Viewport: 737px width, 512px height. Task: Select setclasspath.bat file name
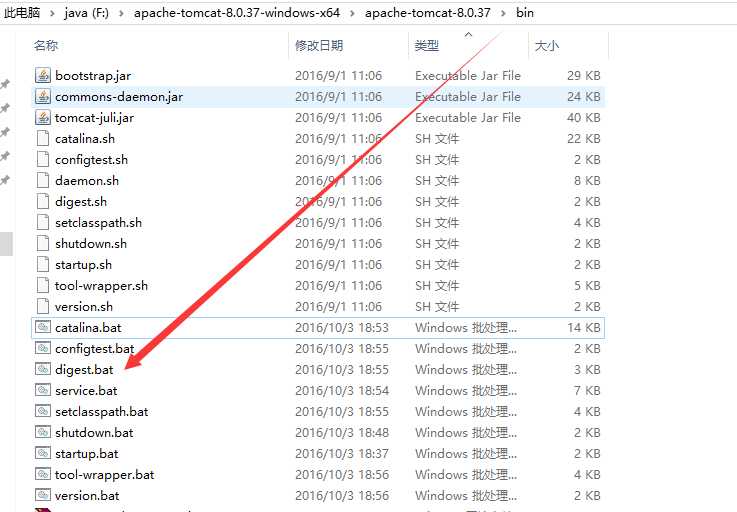[102, 411]
